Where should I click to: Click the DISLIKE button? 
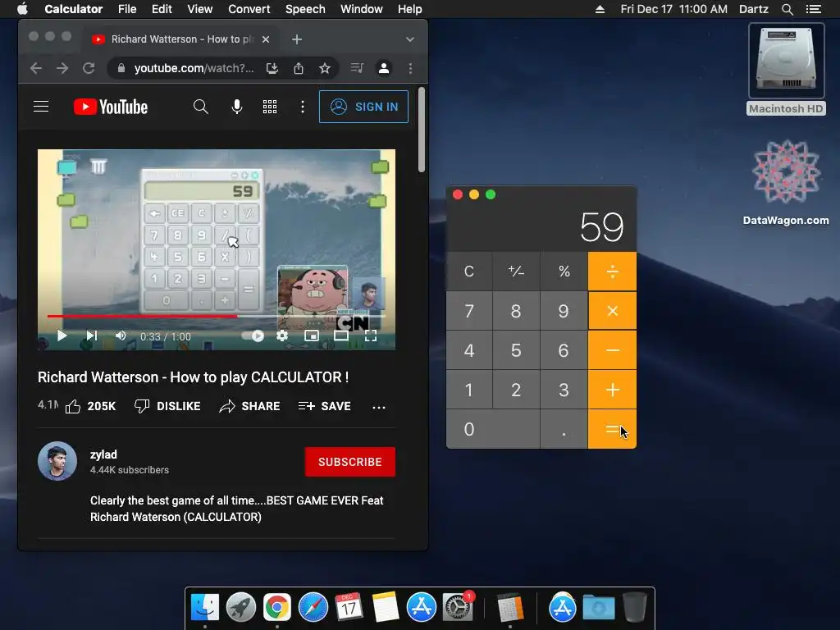(167, 406)
